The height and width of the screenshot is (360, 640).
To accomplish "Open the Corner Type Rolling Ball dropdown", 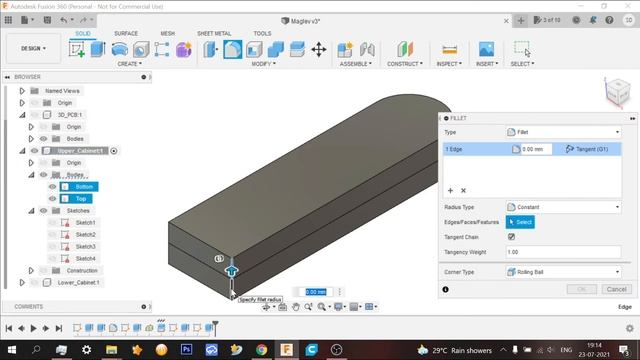I will pyautogui.click(x=563, y=272).
